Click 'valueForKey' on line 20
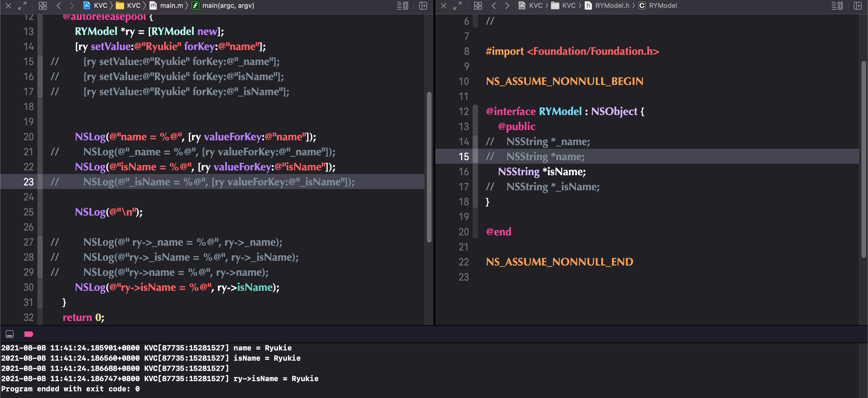This screenshot has height=398, width=868. tap(232, 137)
